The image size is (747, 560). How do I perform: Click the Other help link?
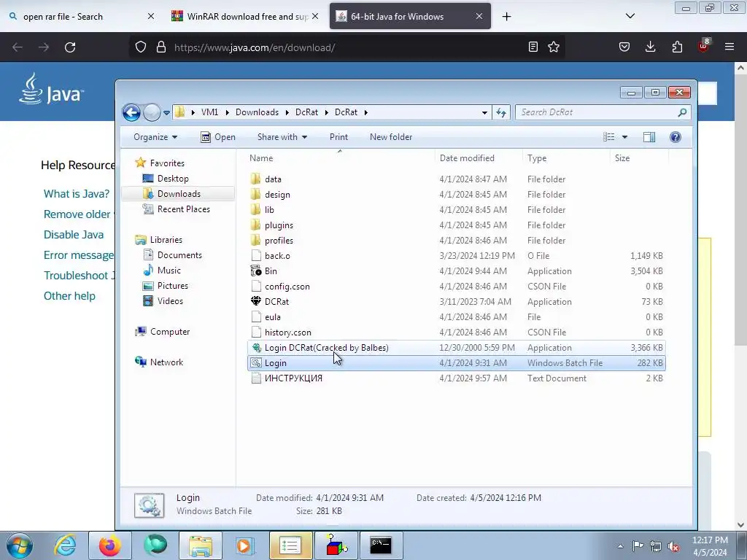[x=69, y=296]
